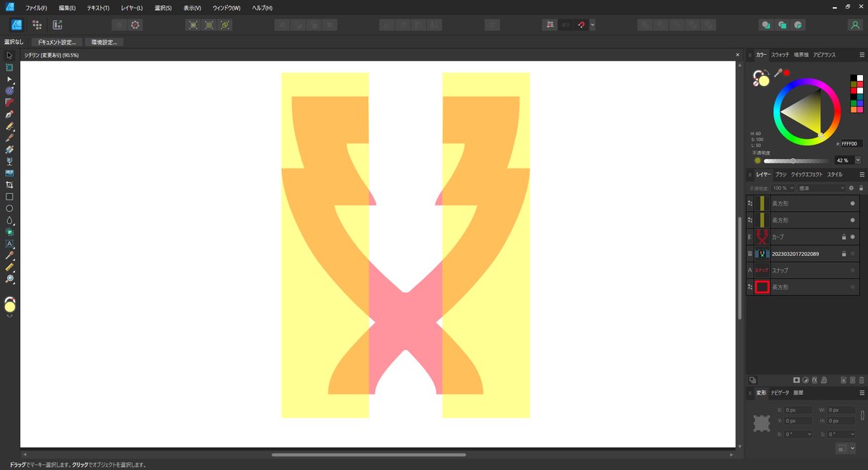Select the Vector Brush tool
This screenshot has height=470, width=868.
pos(9,137)
